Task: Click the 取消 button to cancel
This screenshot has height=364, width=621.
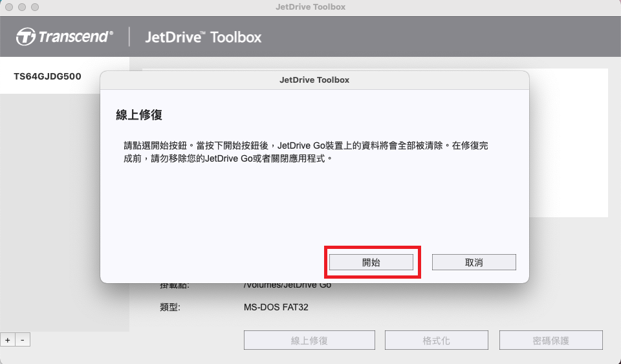Action: tap(474, 262)
